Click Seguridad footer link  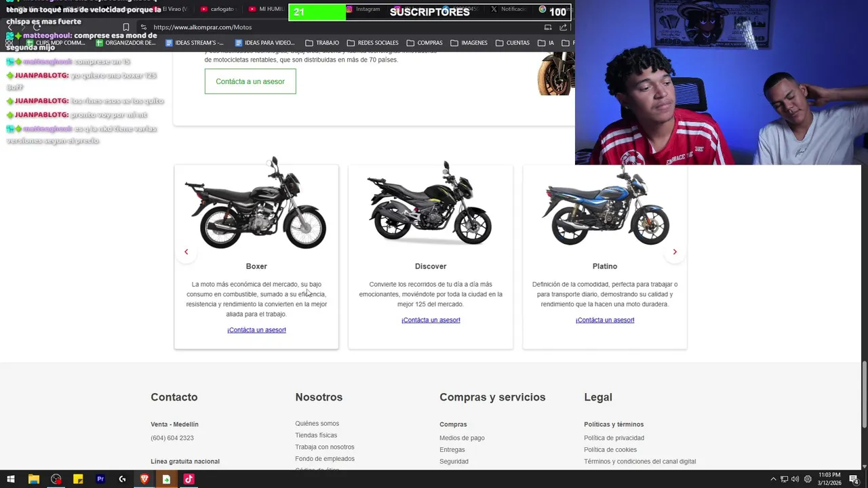(454, 462)
